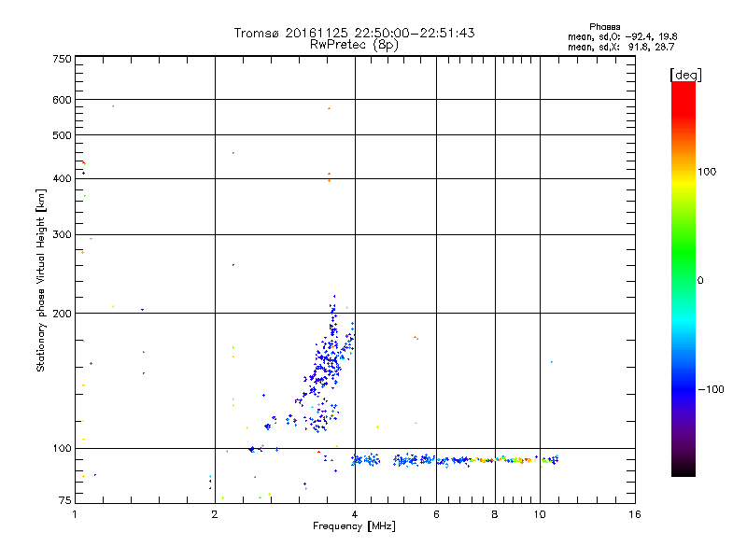Viewport: 747px width, 560px height.
Task: Click the x-axis tick label '8'
Action: 495,514
